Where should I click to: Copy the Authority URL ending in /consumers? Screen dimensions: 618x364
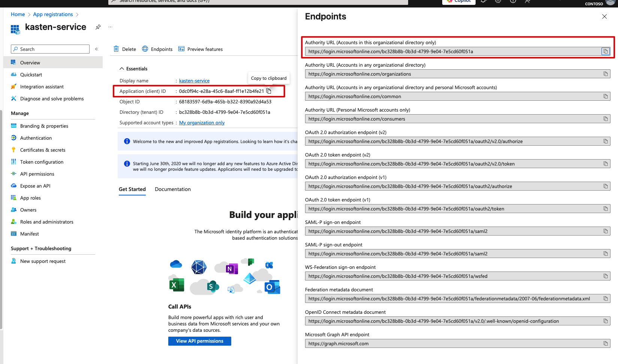click(x=606, y=119)
